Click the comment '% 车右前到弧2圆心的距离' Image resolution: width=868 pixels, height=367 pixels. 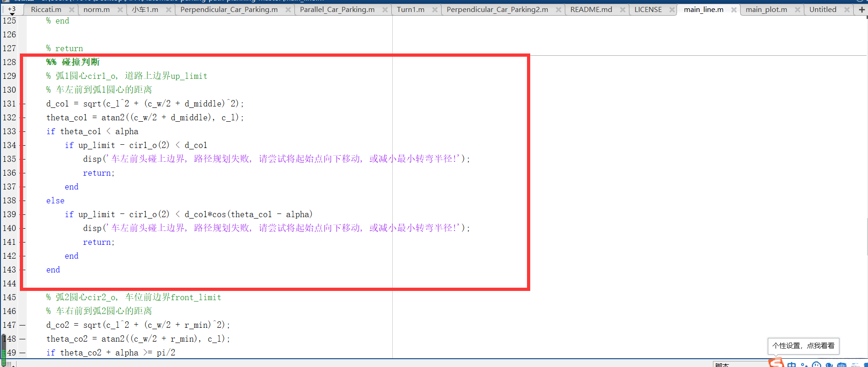pos(99,311)
